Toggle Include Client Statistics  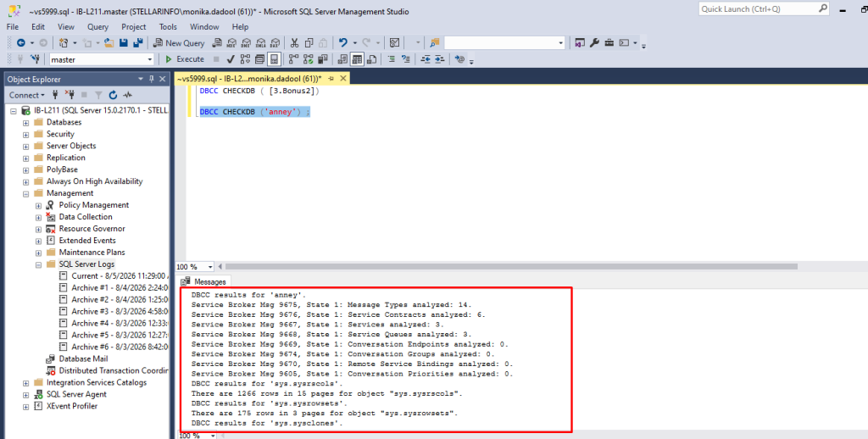tap(323, 59)
